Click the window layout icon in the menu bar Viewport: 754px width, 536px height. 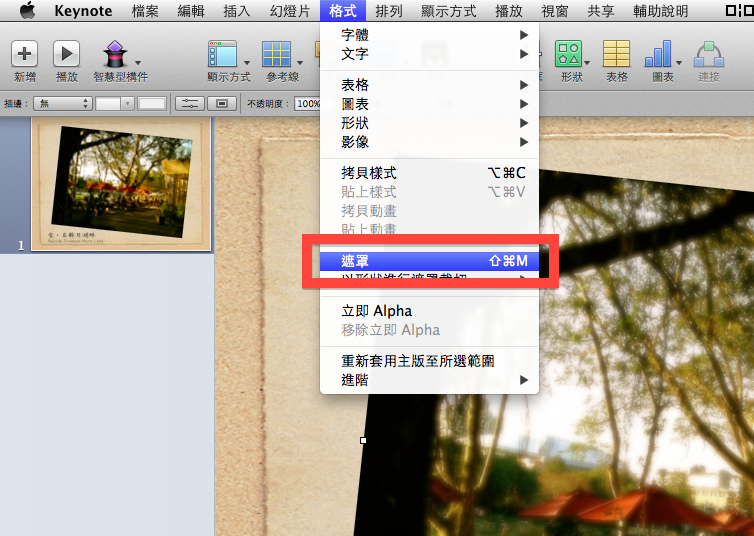(x=739, y=10)
